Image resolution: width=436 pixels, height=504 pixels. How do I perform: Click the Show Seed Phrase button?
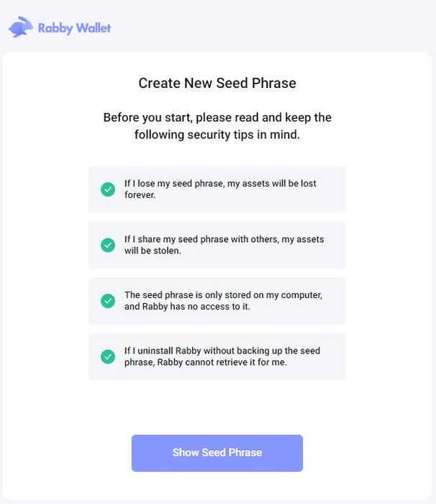click(x=217, y=453)
